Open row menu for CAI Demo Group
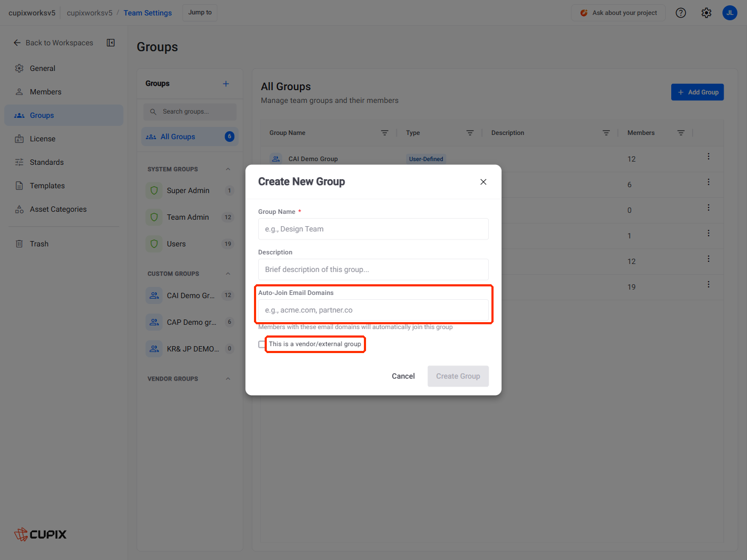This screenshot has height=560, width=747. 709,156
